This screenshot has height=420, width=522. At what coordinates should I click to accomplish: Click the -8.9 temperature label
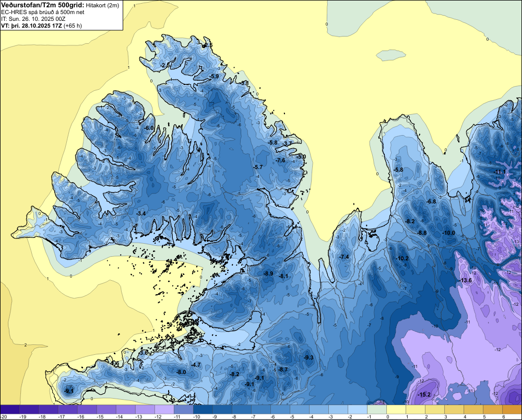point(268,273)
